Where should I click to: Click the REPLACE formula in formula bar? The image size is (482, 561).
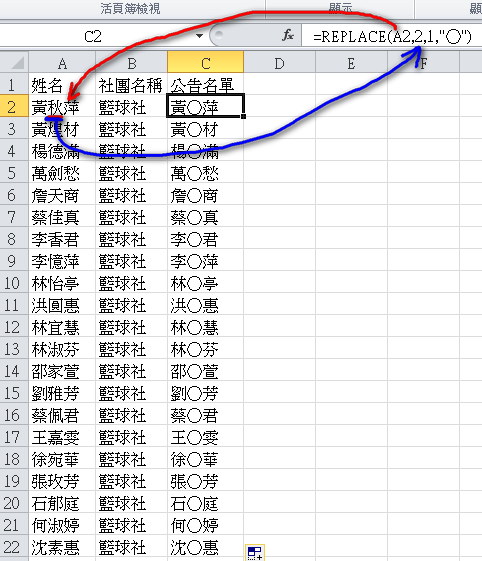click(x=392, y=36)
